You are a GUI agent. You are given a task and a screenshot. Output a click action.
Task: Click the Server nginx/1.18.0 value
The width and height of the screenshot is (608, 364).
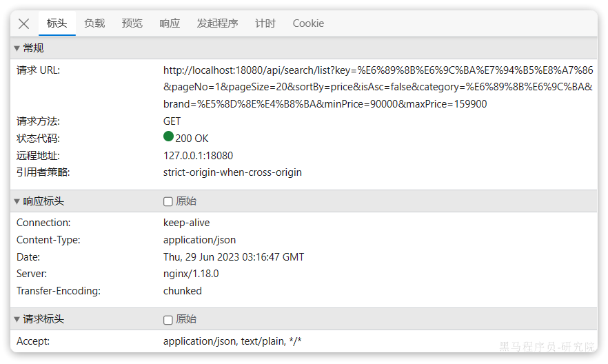191,274
